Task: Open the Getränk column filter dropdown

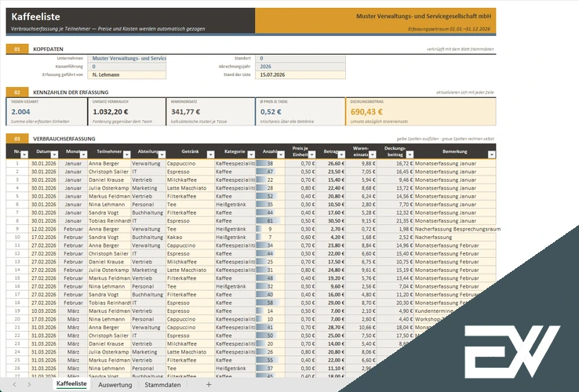Action: [x=210, y=154]
